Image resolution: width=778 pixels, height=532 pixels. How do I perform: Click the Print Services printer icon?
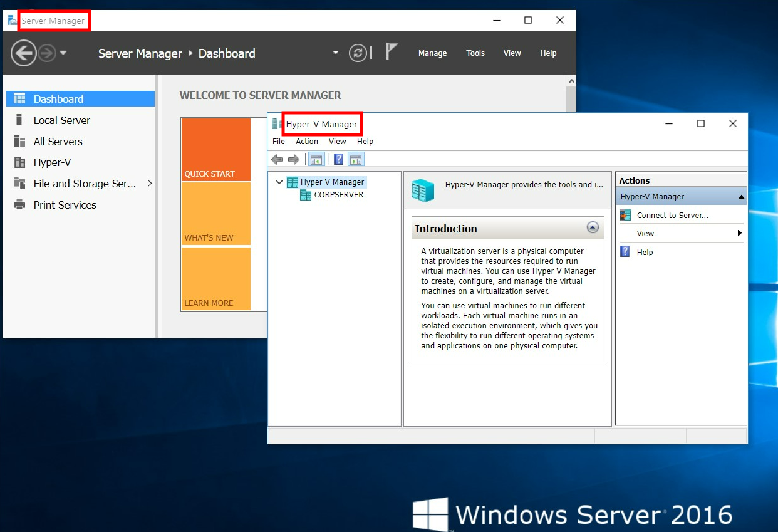point(19,205)
